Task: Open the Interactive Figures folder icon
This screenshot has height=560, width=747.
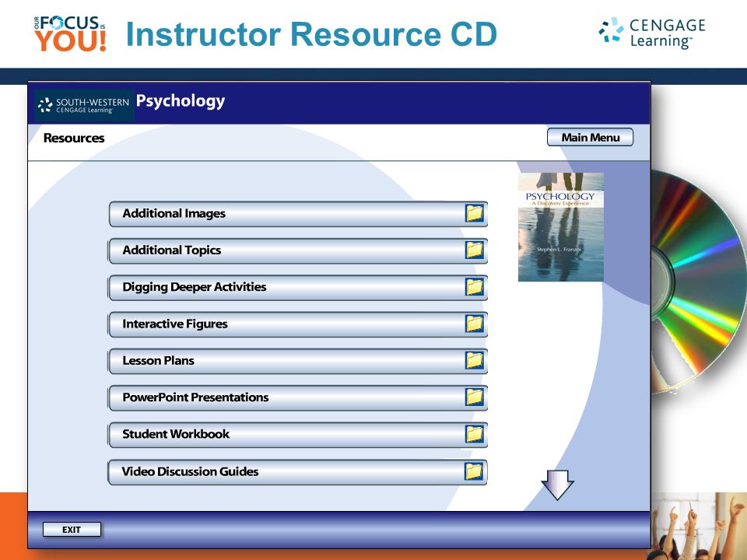Action: pos(475,324)
